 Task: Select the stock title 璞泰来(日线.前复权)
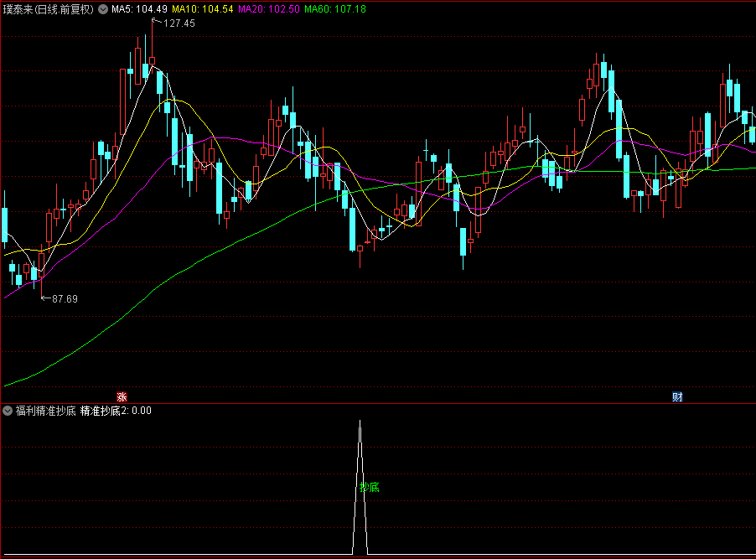pos(49,9)
